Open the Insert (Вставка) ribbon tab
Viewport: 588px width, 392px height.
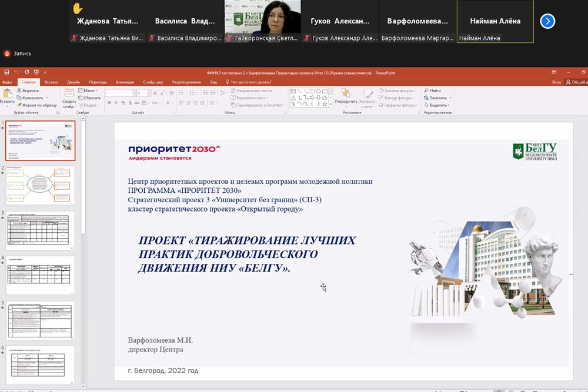[51, 82]
